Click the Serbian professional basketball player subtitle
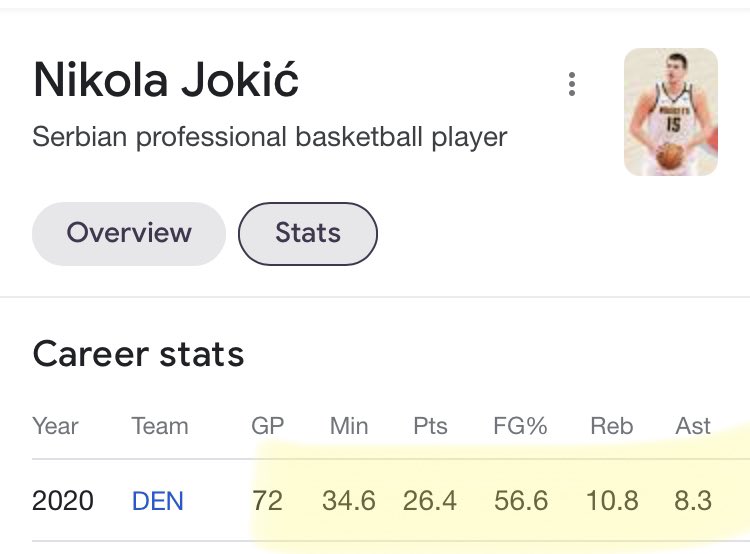 pos(270,137)
